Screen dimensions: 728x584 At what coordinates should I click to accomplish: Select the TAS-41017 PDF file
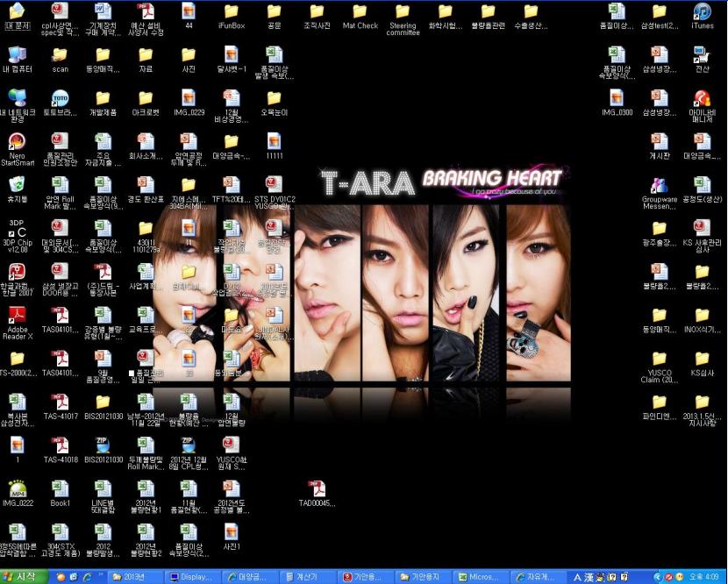60,406
